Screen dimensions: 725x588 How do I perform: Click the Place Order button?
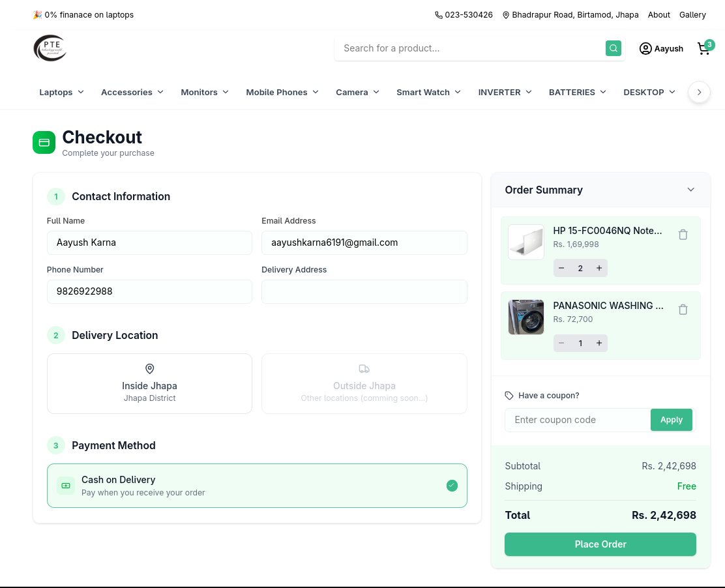coord(600,544)
